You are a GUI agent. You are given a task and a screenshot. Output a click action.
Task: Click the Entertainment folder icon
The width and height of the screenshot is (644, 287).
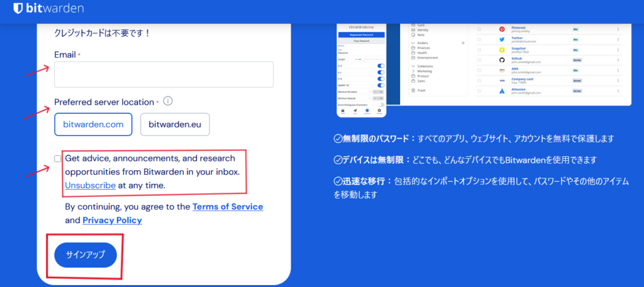413,58
